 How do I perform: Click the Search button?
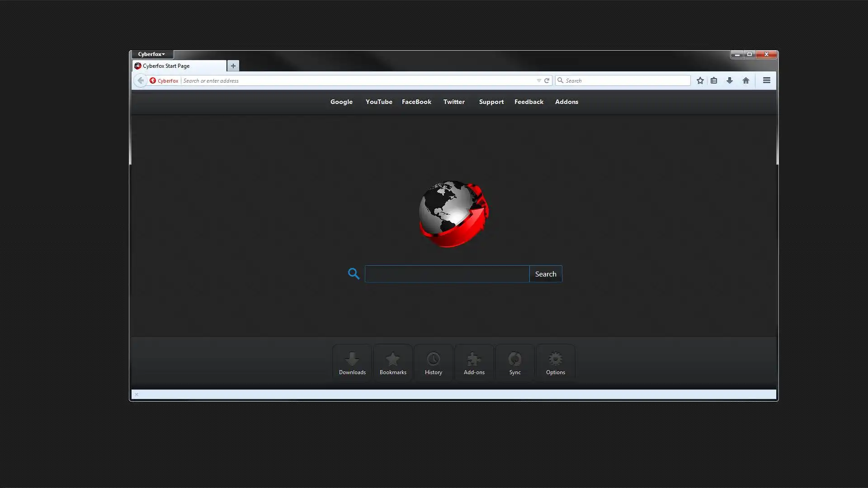pyautogui.click(x=546, y=273)
